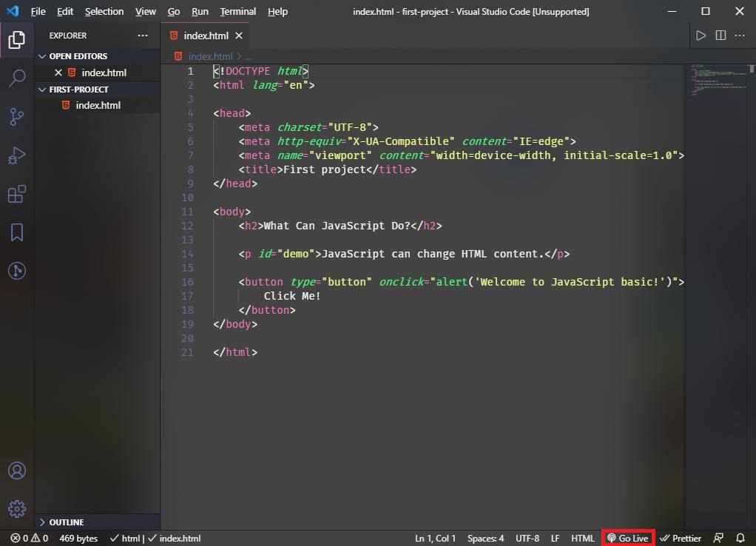Open the Source Control panel
The width and height of the screenshot is (756, 546).
pyautogui.click(x=16, y=117)
